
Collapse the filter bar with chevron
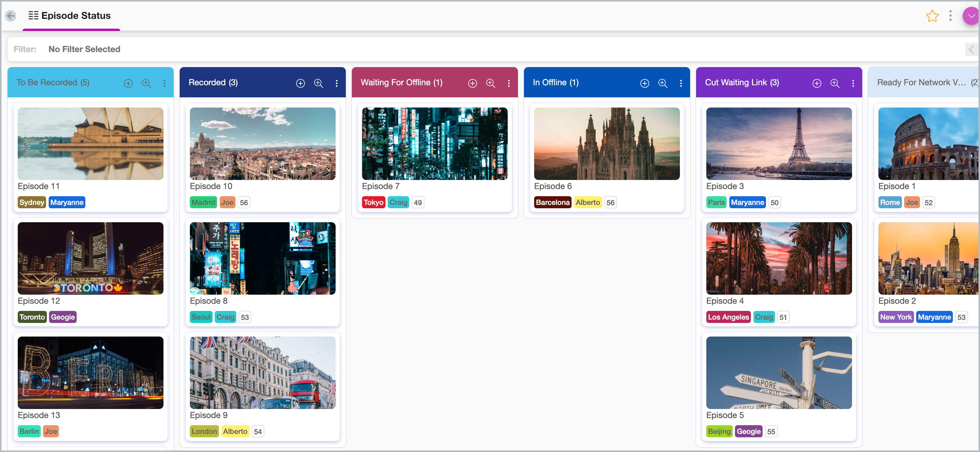[971, 49]
